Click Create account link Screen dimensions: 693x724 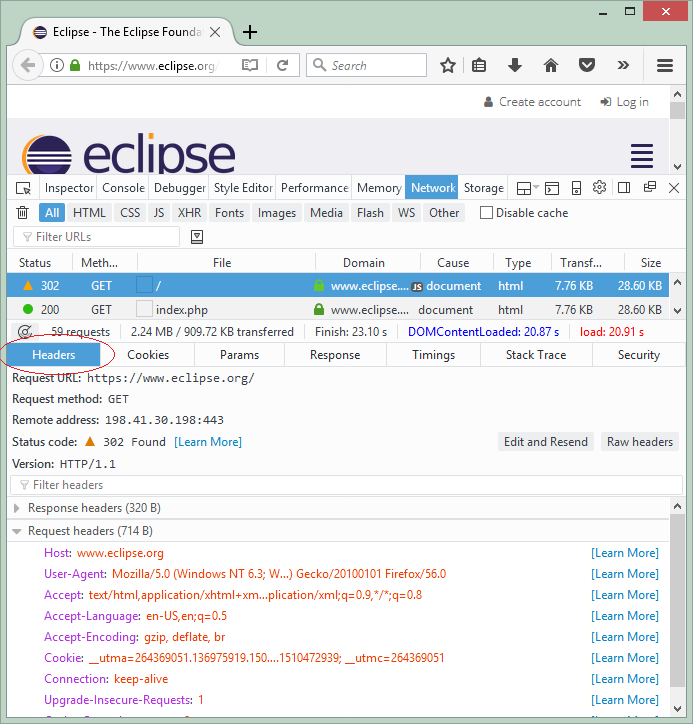click(532, 102)
